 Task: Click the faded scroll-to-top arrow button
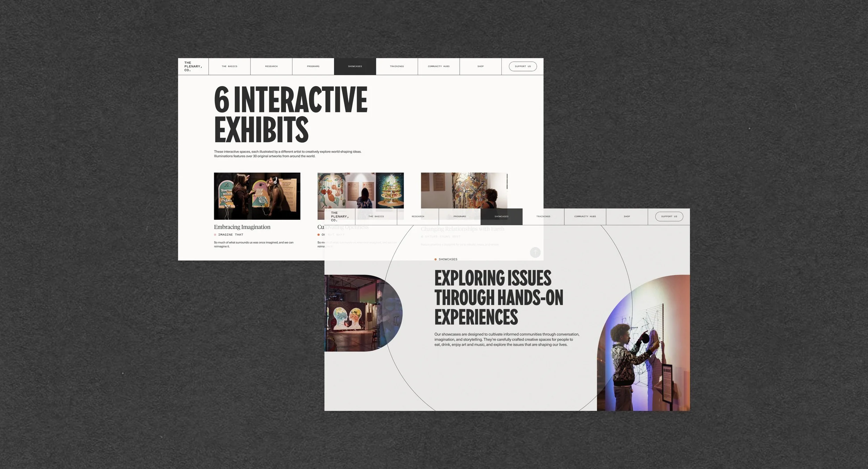(x=535, y=252)
